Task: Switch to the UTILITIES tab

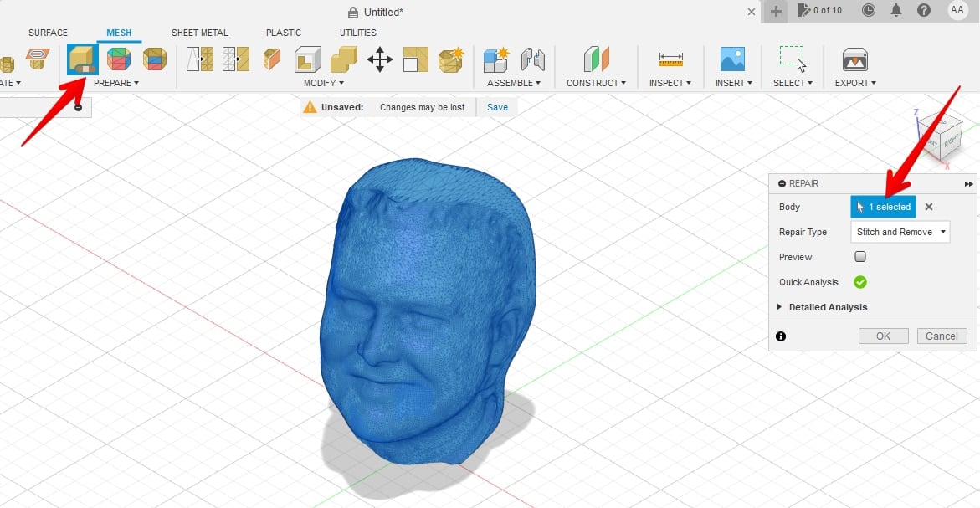Action: coord(358,33)
